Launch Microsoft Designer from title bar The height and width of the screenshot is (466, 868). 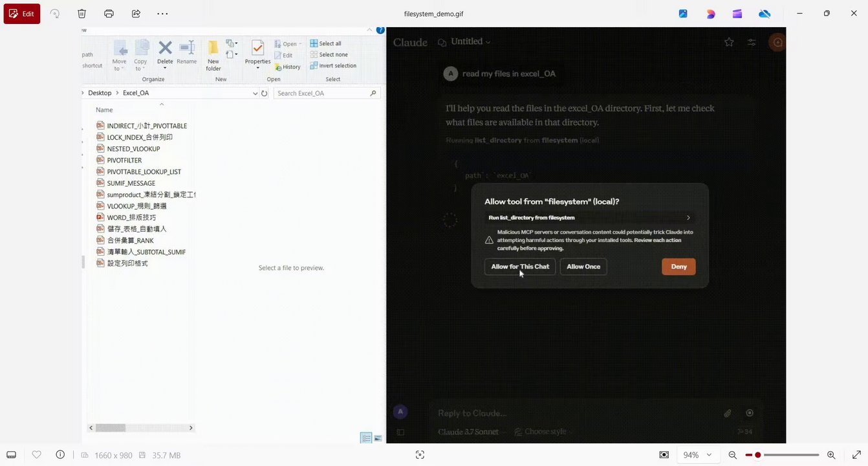coord(710,14)
